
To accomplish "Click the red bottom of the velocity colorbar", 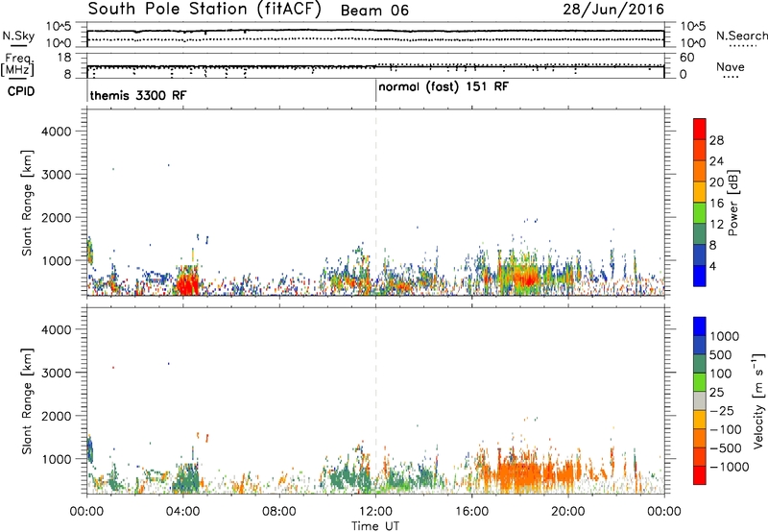I will 700,475.
